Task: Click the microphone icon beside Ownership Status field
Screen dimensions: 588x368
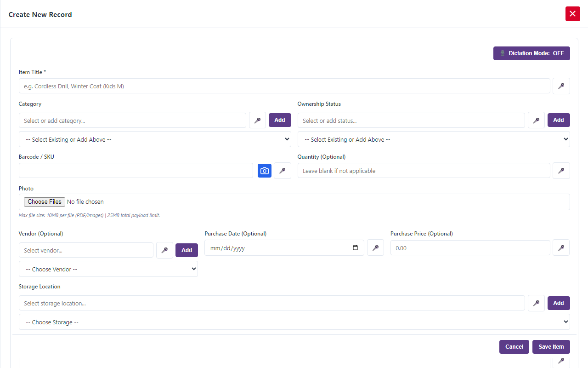Action: pyautogui.click(x=536, y=120)
